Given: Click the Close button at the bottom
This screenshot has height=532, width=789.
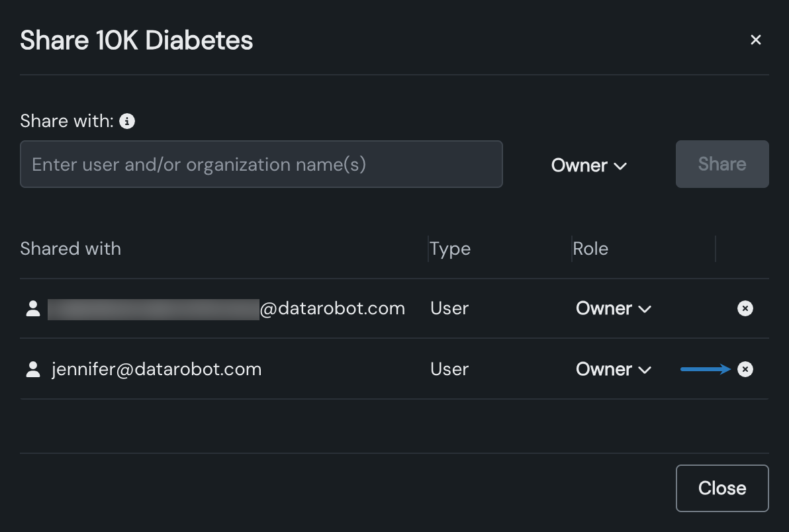Looking at the screenshot, I should pyautogui.click(x=721, y=488).
